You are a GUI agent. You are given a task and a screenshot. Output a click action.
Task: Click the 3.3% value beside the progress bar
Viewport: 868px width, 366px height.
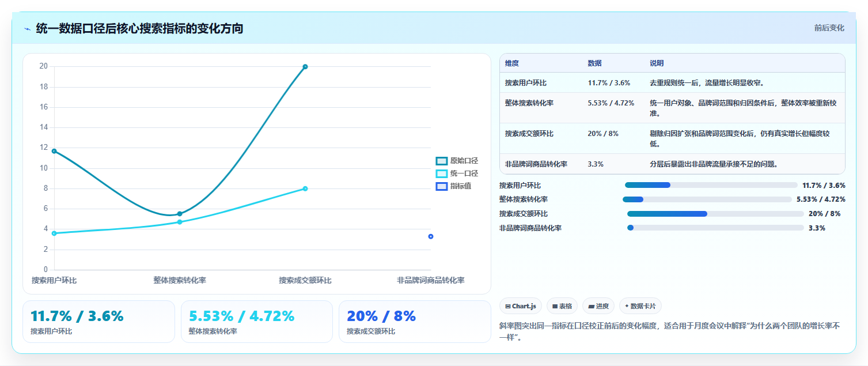click(x=817, y=228)
